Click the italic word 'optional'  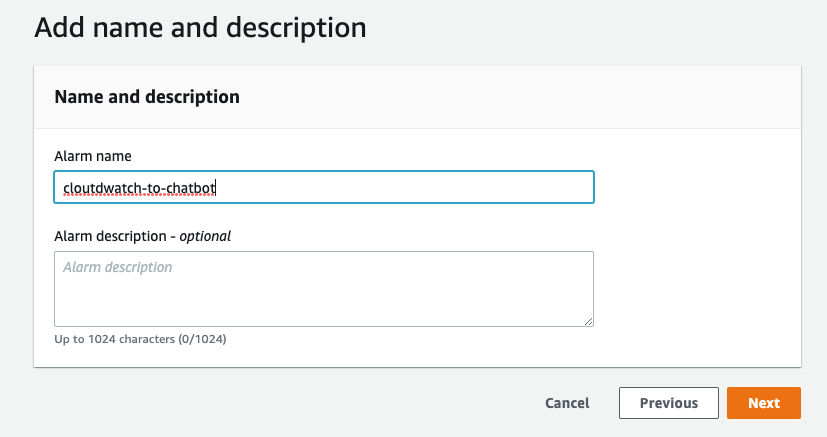click(x=205, y=236)
